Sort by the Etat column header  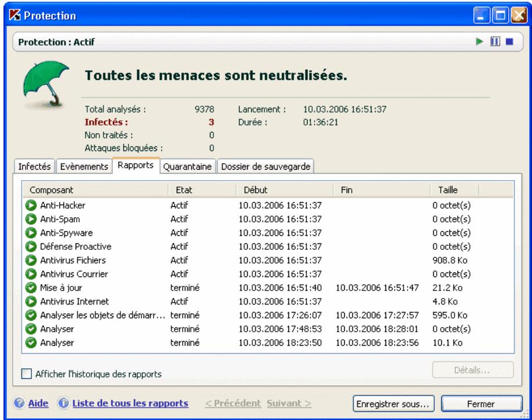[202, 190]
